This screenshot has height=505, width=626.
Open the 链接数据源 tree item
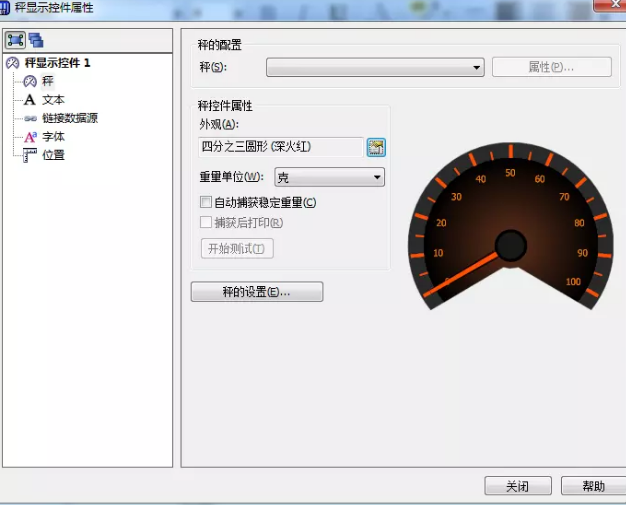click(x=70, y=118)
